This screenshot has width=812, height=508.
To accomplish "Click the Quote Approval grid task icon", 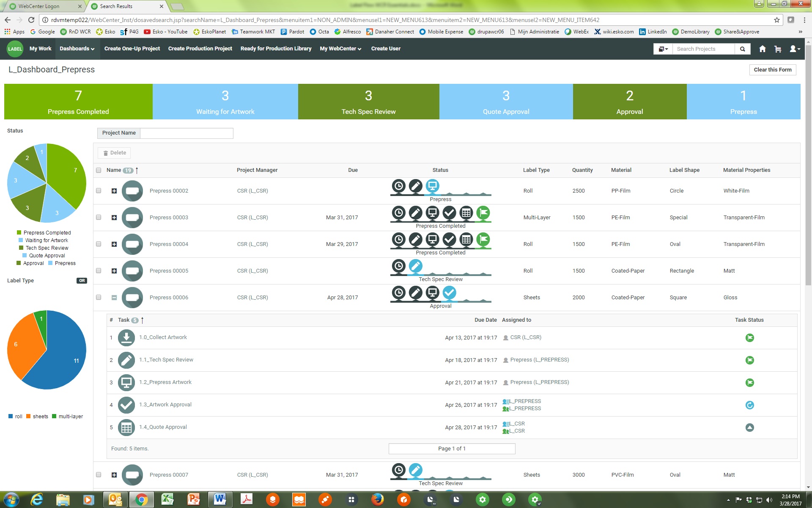I will click(x=126, y=427).
